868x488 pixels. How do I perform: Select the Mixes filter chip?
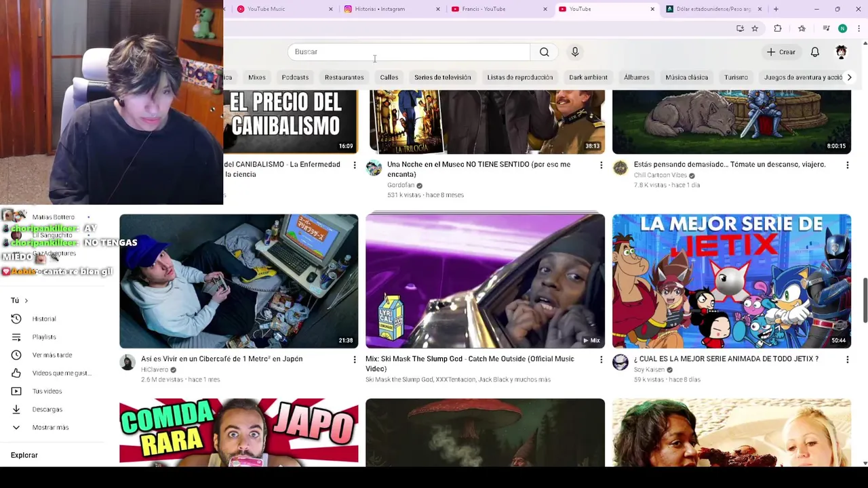pyautogui.click(x=257, y=77)
